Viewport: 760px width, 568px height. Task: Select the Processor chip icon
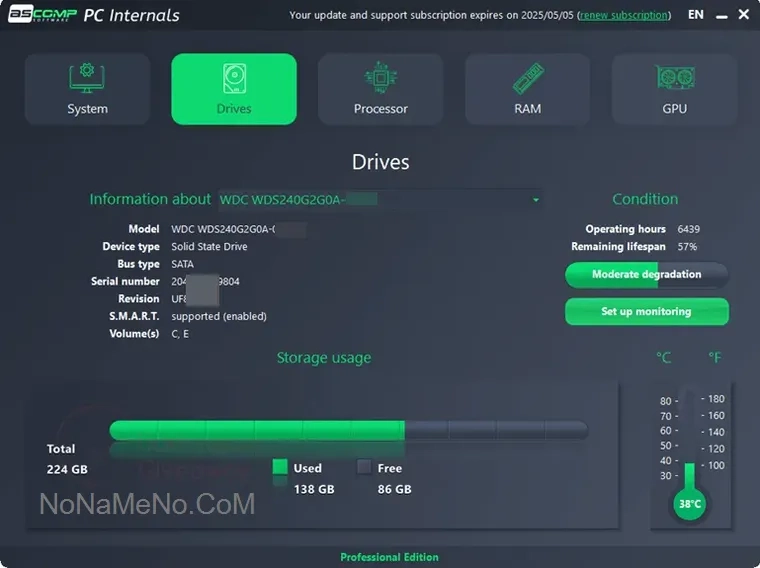tap(380, 78)
